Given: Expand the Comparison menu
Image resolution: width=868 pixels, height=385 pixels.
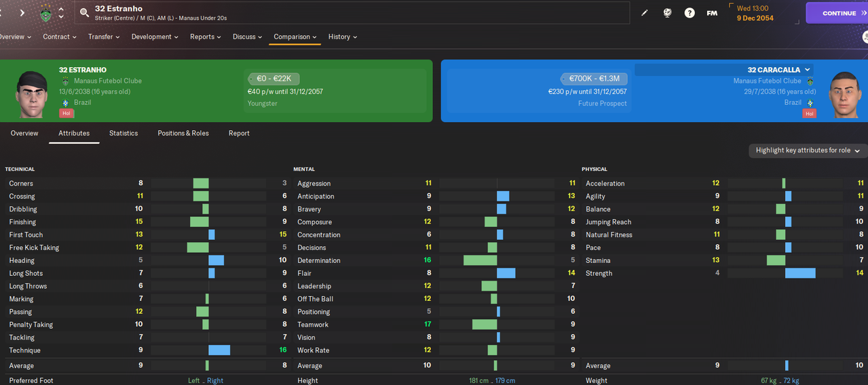Looking at the screenshot, I should click(x=296, y=37).
